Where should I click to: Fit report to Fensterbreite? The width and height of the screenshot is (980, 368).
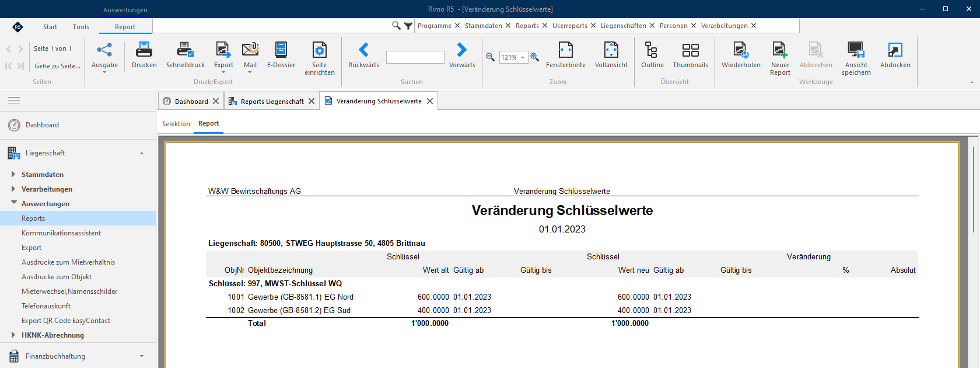coord(566,55)
